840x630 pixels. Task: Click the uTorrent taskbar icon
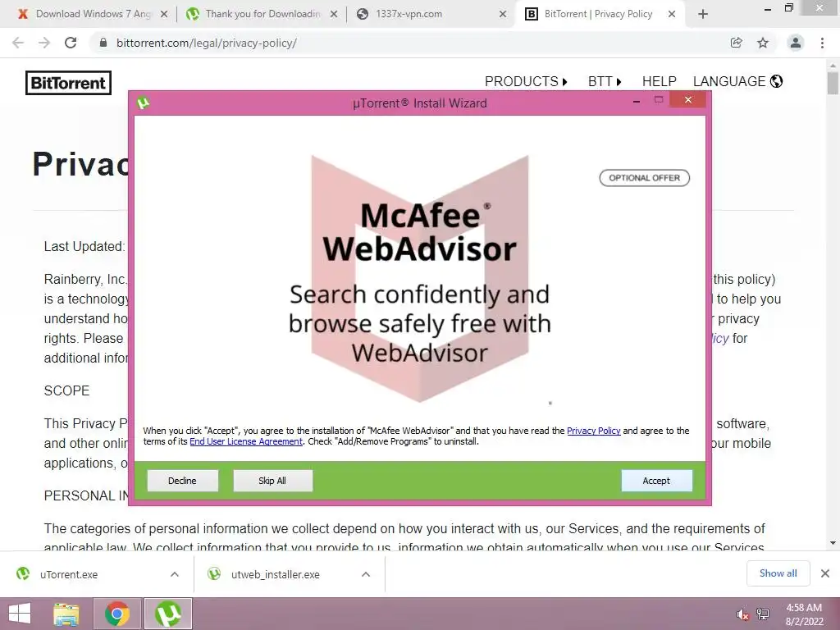pos(167,614)
